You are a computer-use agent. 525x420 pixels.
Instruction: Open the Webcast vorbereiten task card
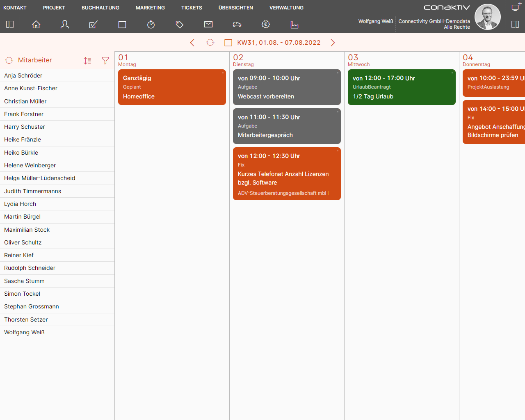[x=287, y=87]
